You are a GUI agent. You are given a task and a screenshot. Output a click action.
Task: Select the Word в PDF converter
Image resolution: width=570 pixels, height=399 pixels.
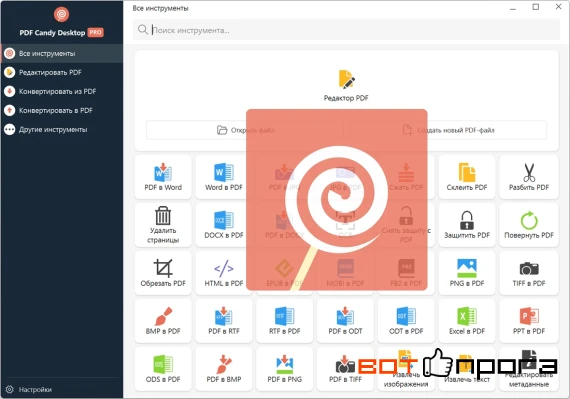(224, 177)
